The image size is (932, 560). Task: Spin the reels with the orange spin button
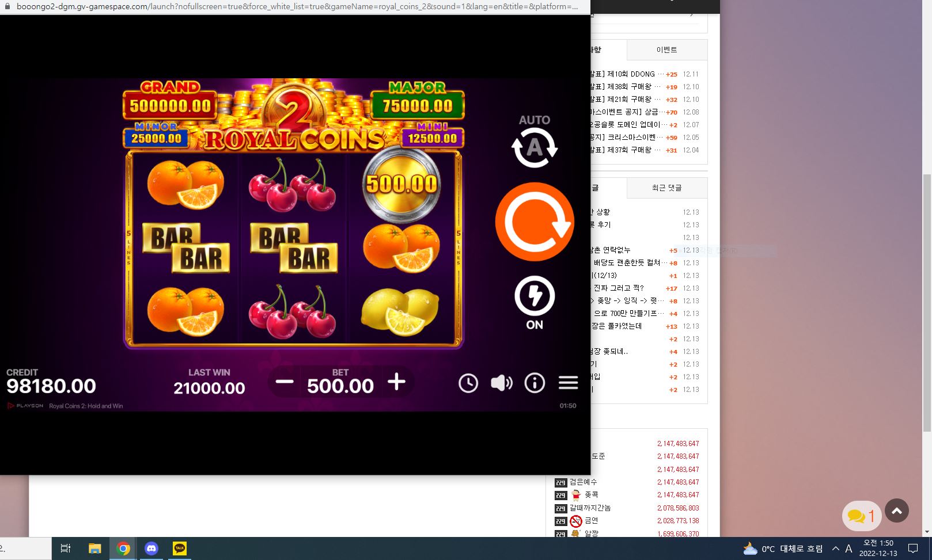coord(535,222)
